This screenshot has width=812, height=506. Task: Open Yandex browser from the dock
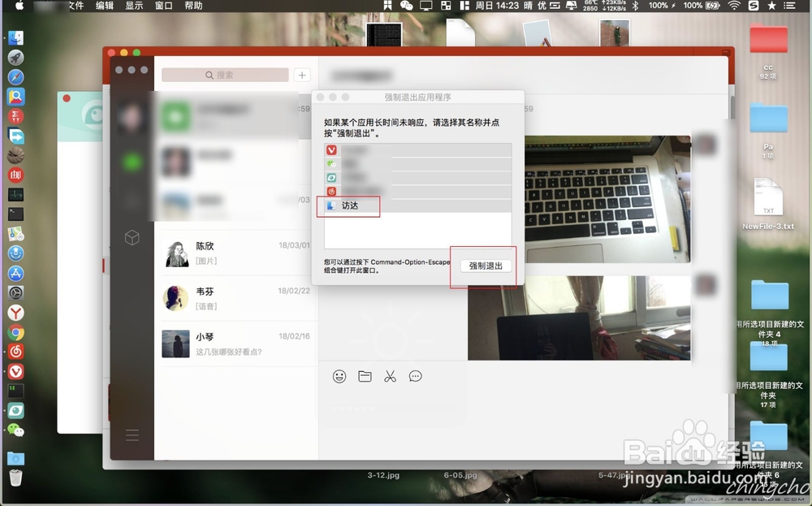(15, 313)
